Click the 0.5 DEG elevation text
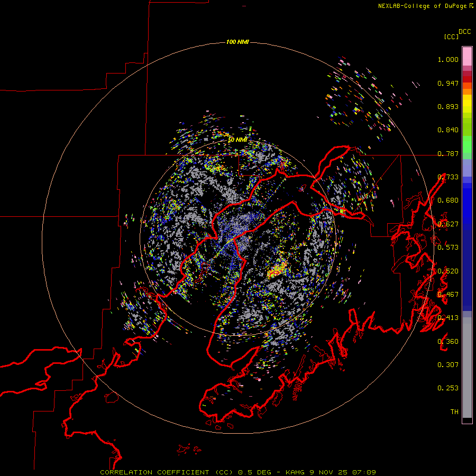Image resolution: width=476 pixels, height=476 pixels. [254, 472]
